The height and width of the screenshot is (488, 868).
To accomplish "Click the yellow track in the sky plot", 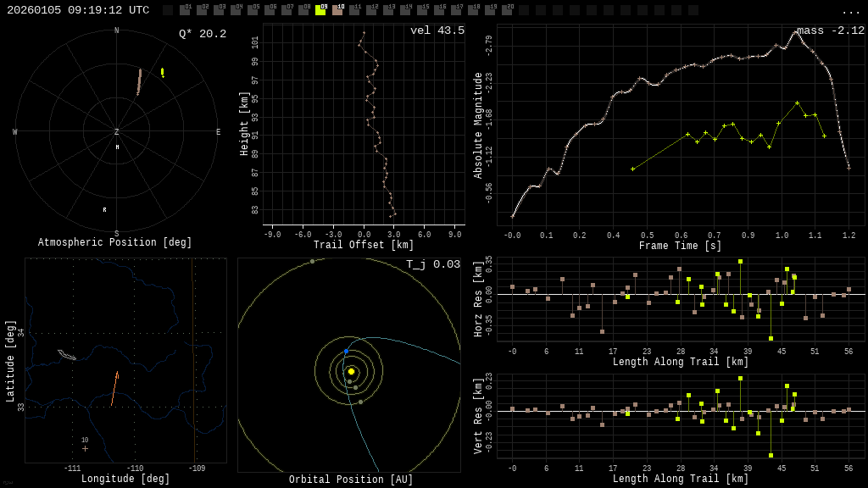I will 162,73.
